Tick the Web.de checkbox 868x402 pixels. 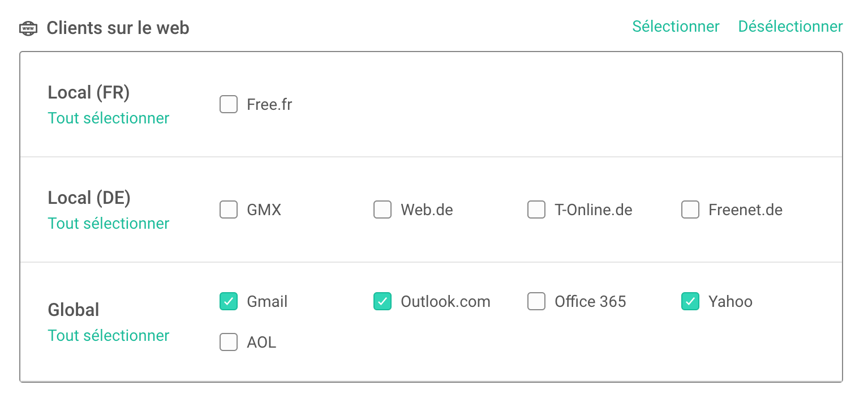click(383, 209)
